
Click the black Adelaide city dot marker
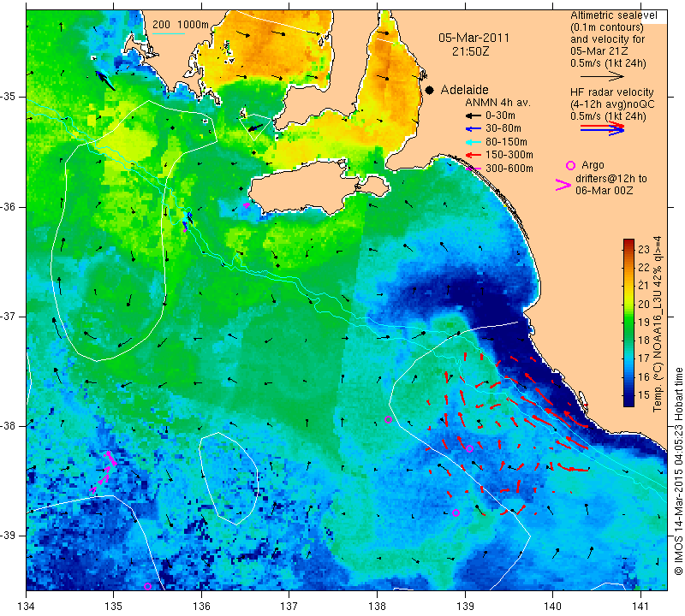pyautogui.click(x=430, y=90)
